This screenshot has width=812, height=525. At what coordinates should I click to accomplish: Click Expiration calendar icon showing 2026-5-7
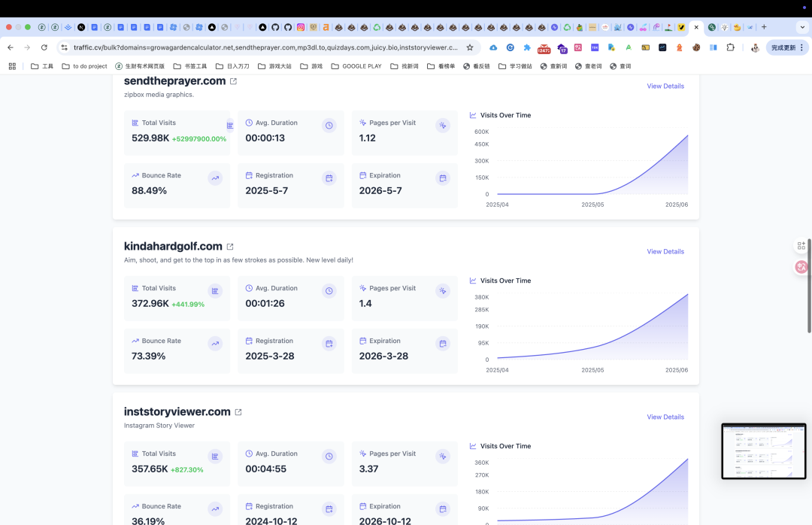443,178
